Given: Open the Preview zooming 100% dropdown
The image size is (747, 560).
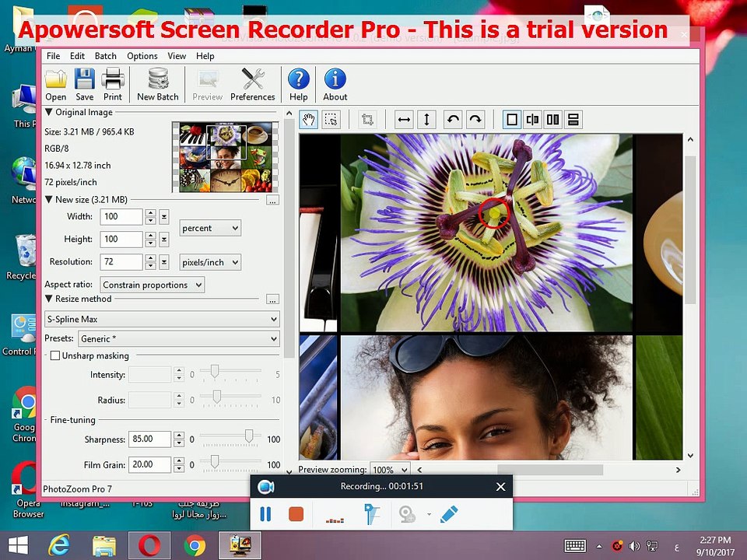Looking at the screenshot, I should (x=390, y=470).
